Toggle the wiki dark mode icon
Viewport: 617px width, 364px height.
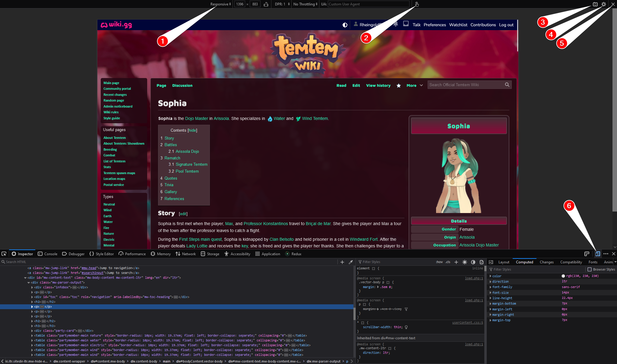click(x=345, y=25)
